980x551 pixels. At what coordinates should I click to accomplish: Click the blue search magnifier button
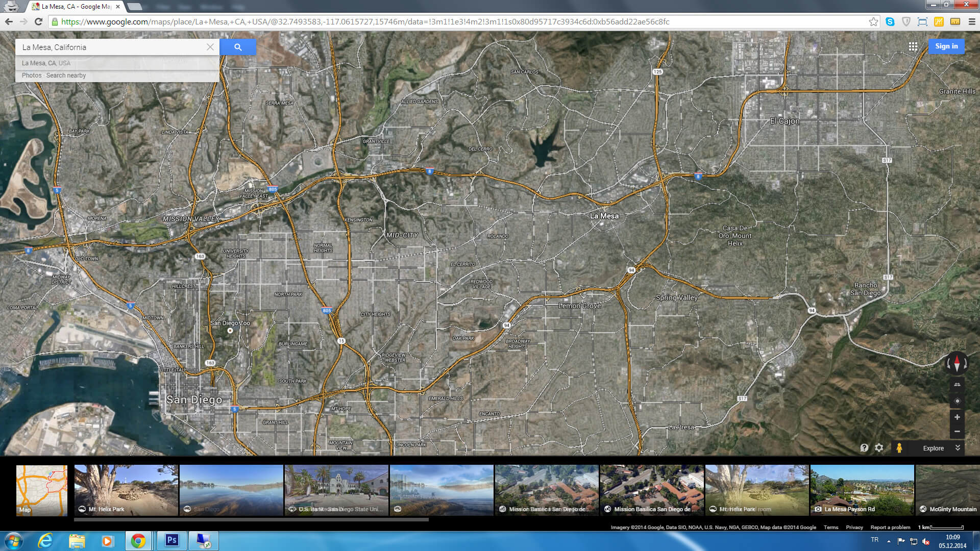click(238, 47)
